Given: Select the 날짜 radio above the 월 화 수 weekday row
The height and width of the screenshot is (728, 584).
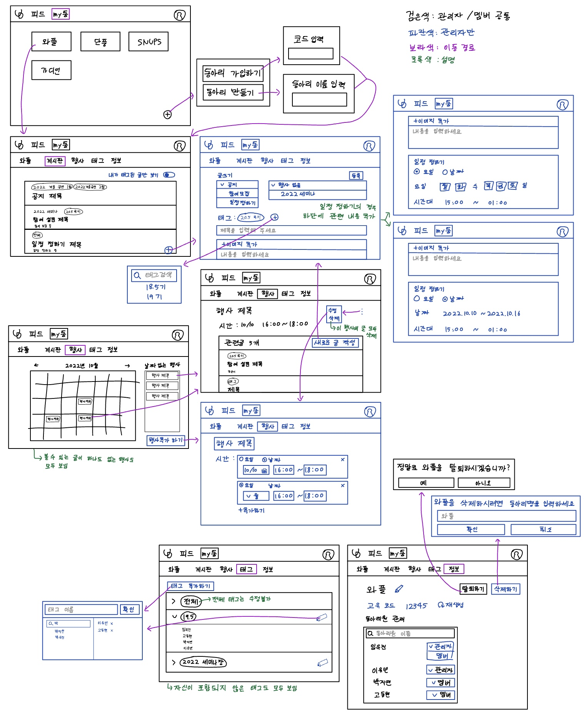Looking at the screenshot, I should tap(445, 172).
